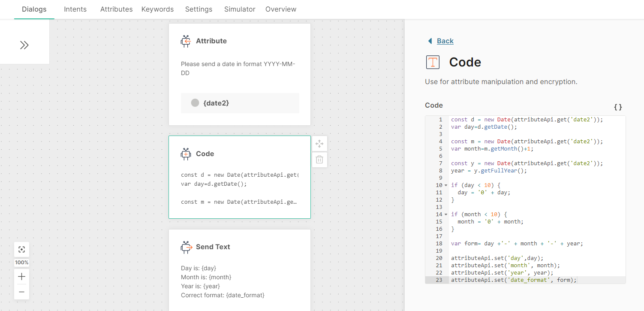Open attribute picker curly braces icon
Viewport: 644px width, 311px height.
tap(617, 107)
